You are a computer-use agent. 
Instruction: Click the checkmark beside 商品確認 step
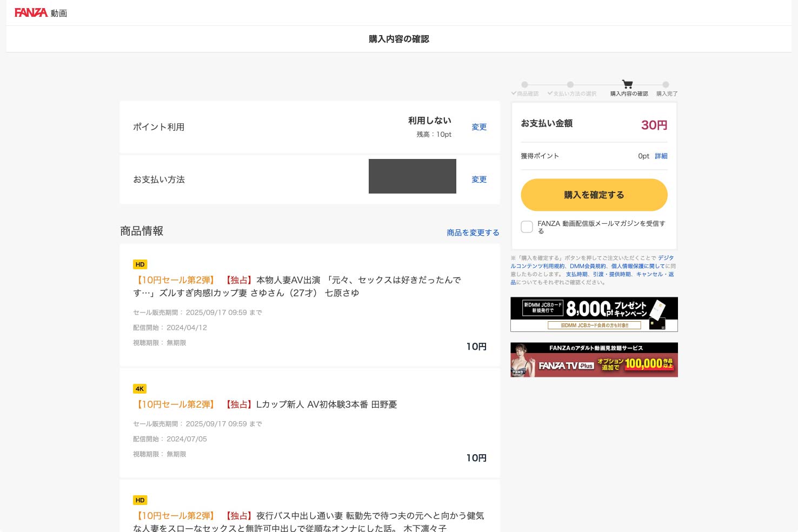pyautogui.click(x=514, y=94)
